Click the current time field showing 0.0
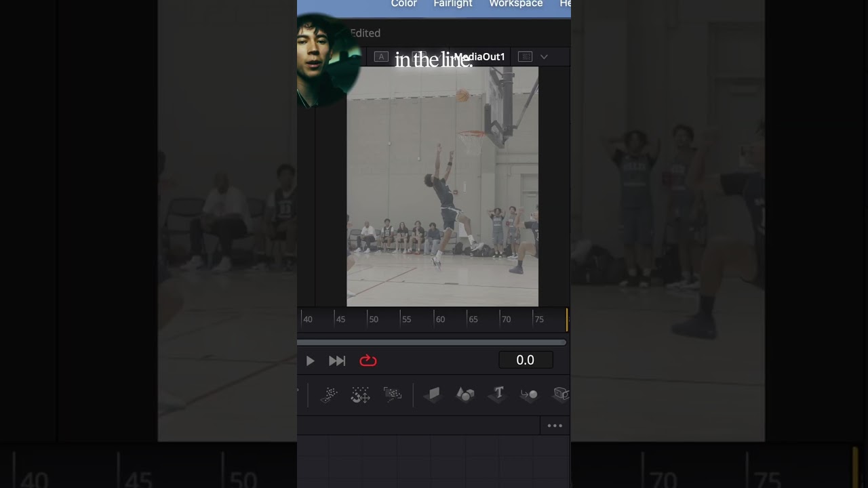The height and width of the screenshot is (488, 868). 526,361
